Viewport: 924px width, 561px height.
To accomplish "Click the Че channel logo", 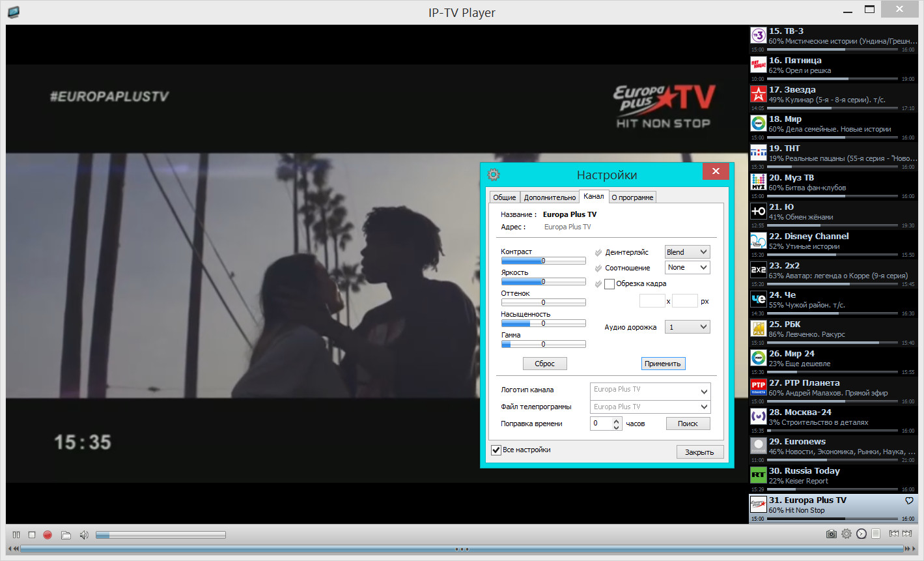I will coord(758,299).
